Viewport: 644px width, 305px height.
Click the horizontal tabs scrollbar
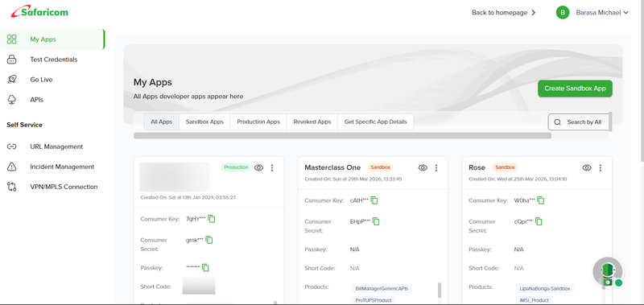[x=342, y=135]
